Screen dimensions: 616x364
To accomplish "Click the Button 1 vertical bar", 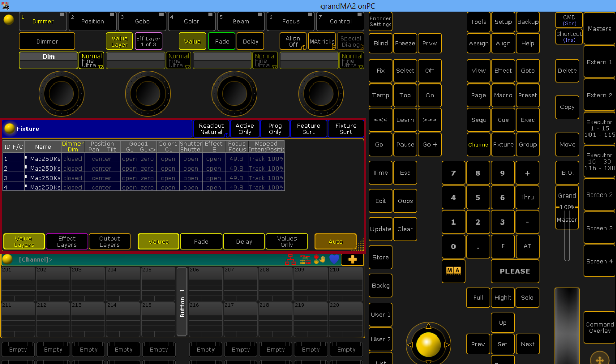I will click(x=182, y=302).
